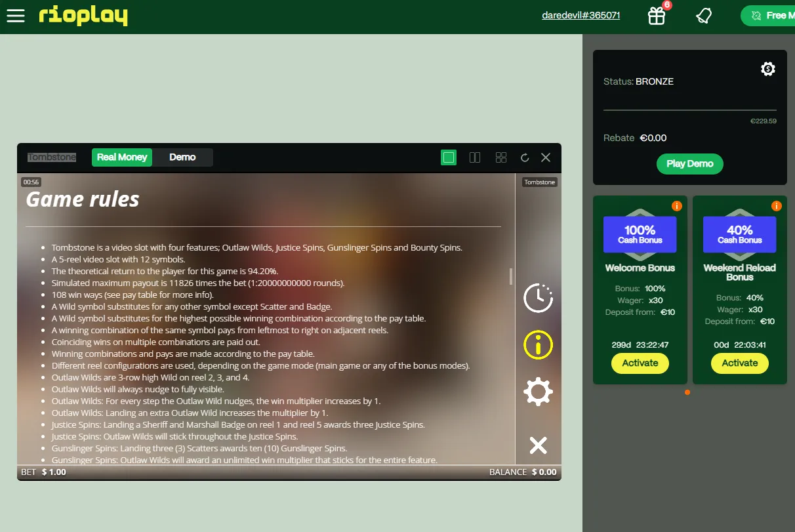Click the Tombstone tag in game corner
795x532 pixels.
click(540, 182)
